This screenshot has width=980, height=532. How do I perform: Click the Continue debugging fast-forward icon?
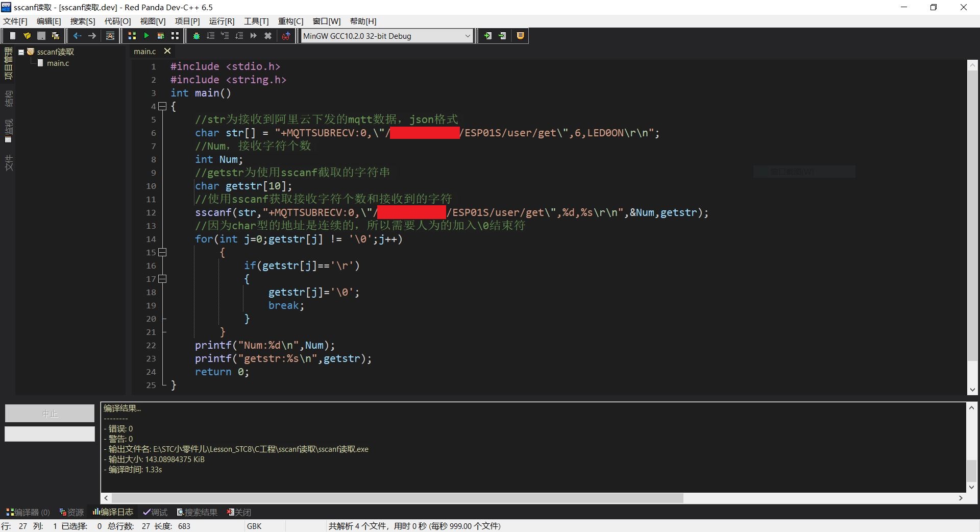point(254,36)
